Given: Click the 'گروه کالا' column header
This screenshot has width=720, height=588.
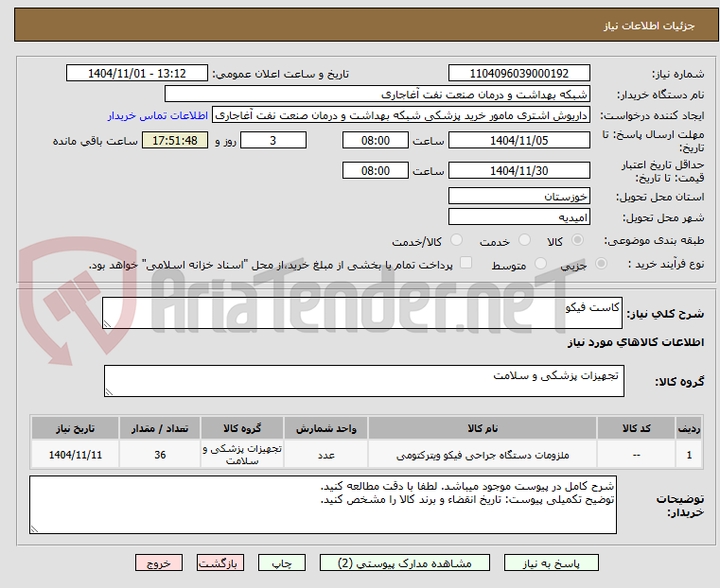Looking at the screenshot, I should pos(242,428).
